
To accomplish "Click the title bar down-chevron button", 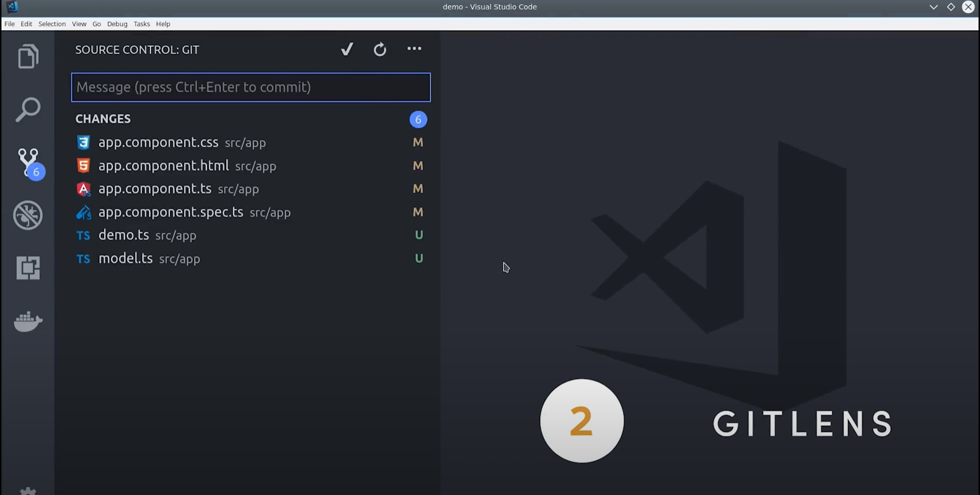I will point(933,7).
